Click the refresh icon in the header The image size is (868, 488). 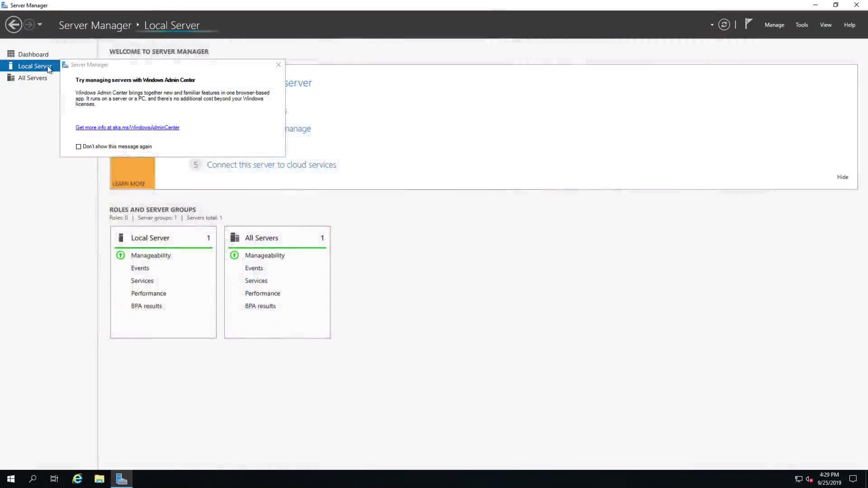pos(724,25)
